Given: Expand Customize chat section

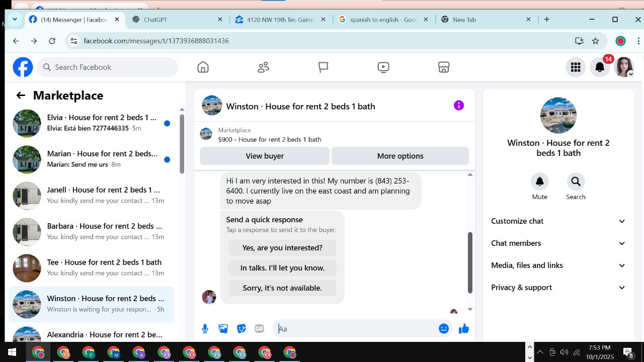Looking at the screenshot, I should click(558, 221).
